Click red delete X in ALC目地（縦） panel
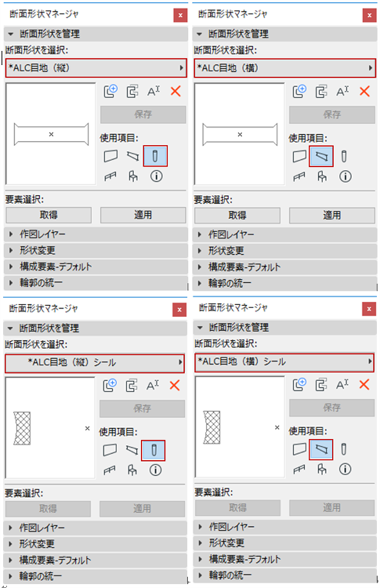Viewport: 380px width, 588px height. (x=175, y=91)
